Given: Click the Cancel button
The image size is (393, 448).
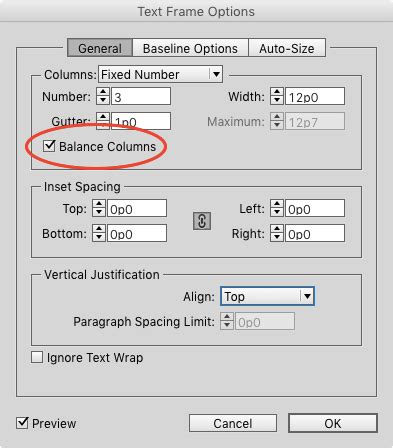Looking at the screenshot, I should 233,423.
